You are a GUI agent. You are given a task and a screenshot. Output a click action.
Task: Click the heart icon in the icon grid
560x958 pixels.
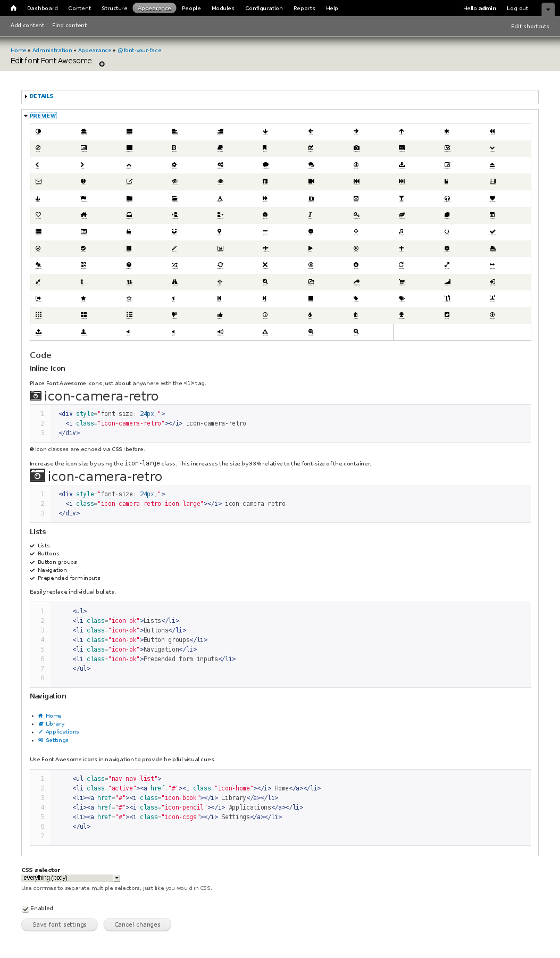click(x=492, y=198)
